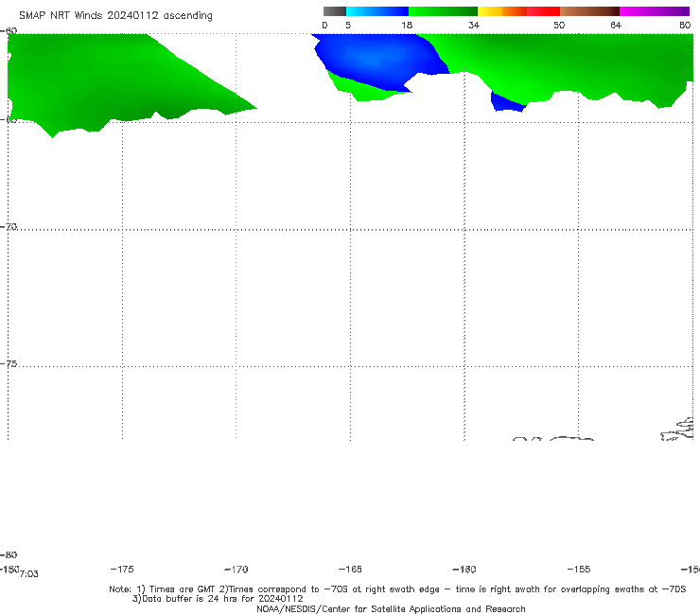This screenshot has width=700, height=615.
Task: Click the swath time stamp '7:03'
Action: [29, 574]
